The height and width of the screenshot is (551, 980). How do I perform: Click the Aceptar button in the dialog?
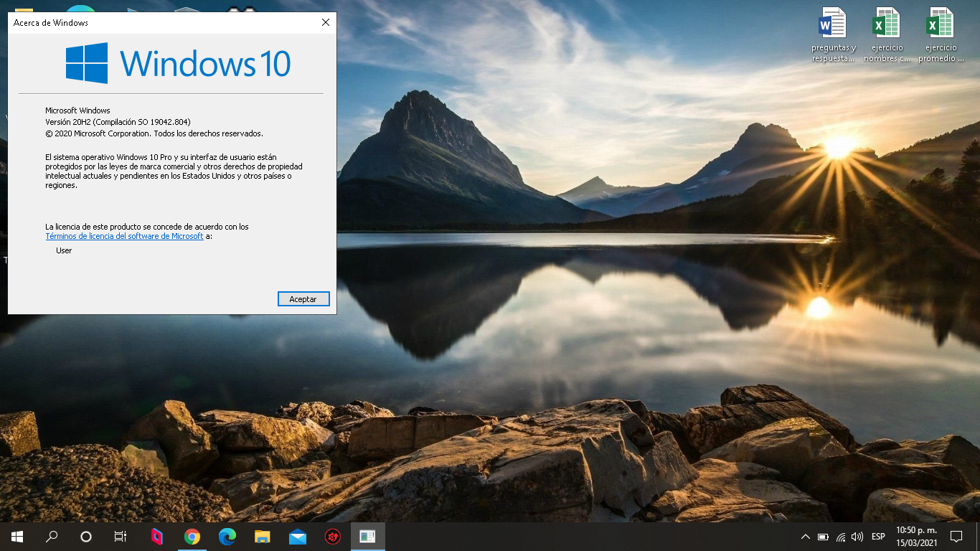[303, 299]
